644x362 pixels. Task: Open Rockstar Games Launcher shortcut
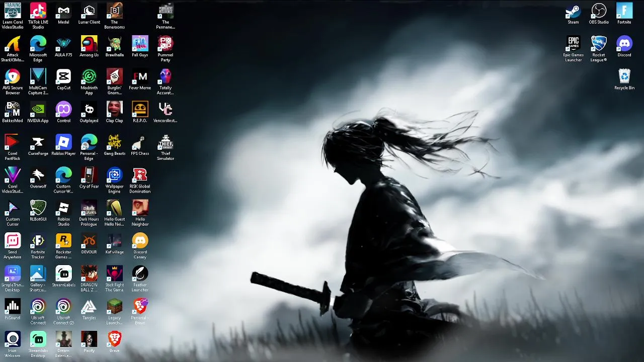pyautogui.click(x=63, y=246)
